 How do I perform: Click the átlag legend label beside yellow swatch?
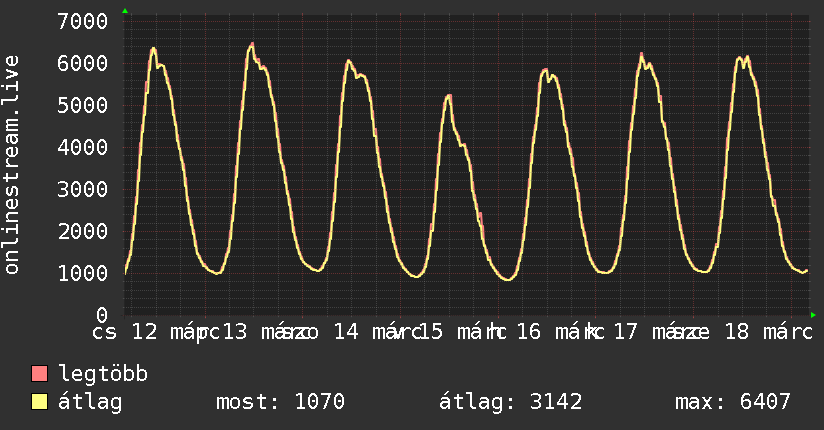(x=90, y=402)
